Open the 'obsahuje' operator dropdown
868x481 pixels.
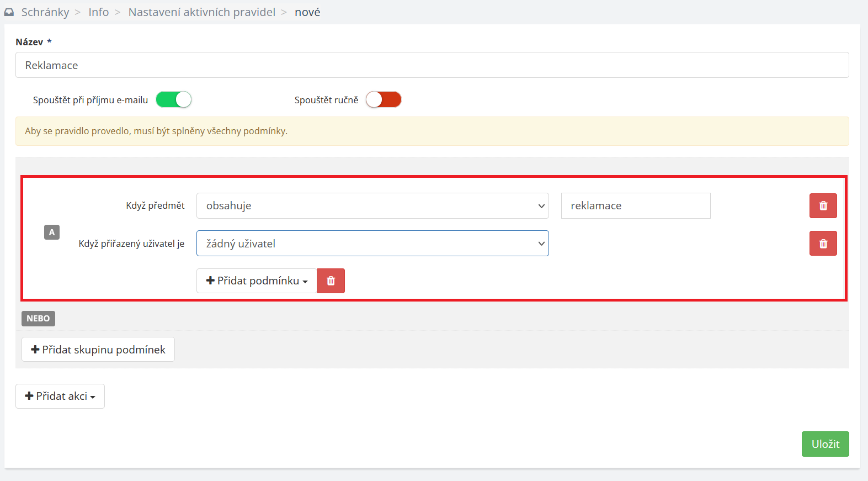[372, 206]
